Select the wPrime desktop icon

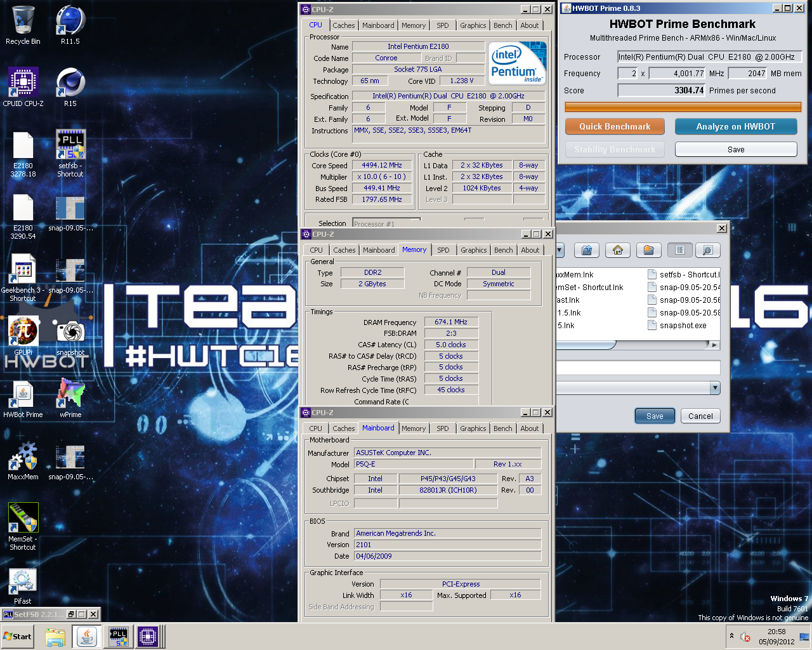(x=70, y=399)
